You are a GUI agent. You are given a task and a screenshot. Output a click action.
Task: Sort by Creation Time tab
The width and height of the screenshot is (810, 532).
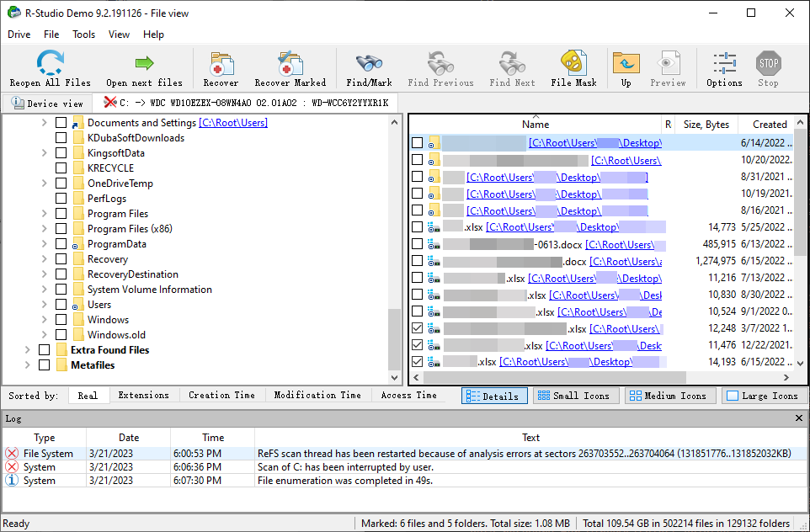coord(221,395)
